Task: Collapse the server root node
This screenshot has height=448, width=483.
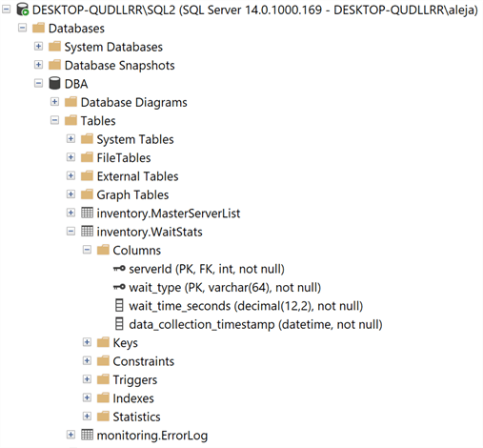Action: coord(6,10)
